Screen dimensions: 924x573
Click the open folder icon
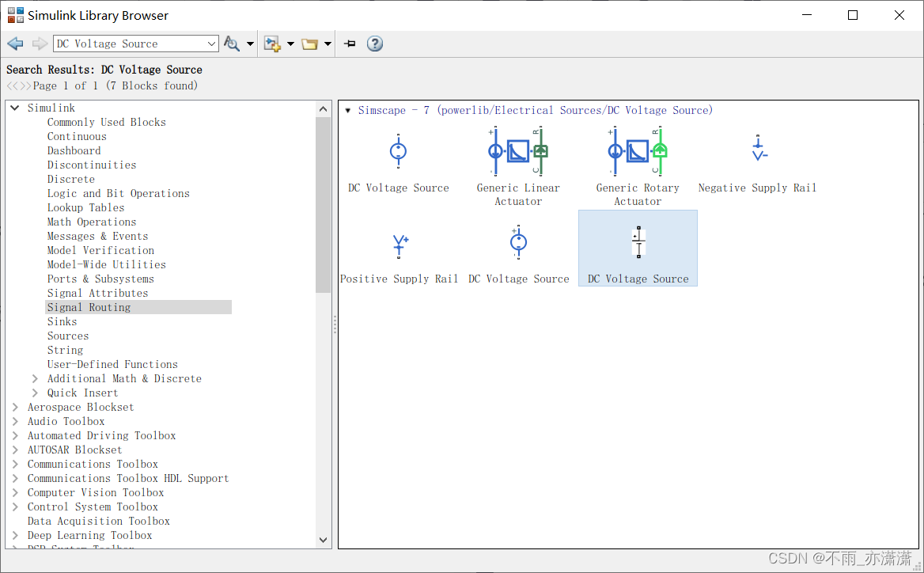click(x=310, y=44)
